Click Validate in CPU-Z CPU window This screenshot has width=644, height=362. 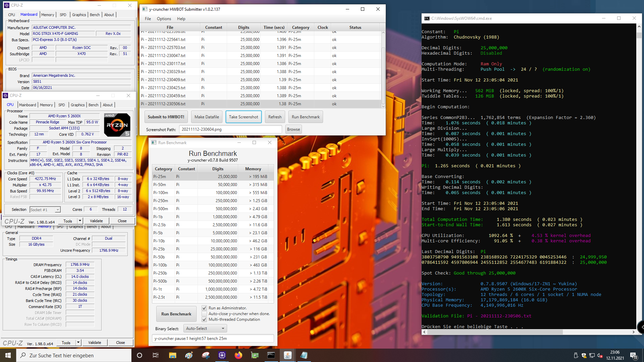click(96, 221)
